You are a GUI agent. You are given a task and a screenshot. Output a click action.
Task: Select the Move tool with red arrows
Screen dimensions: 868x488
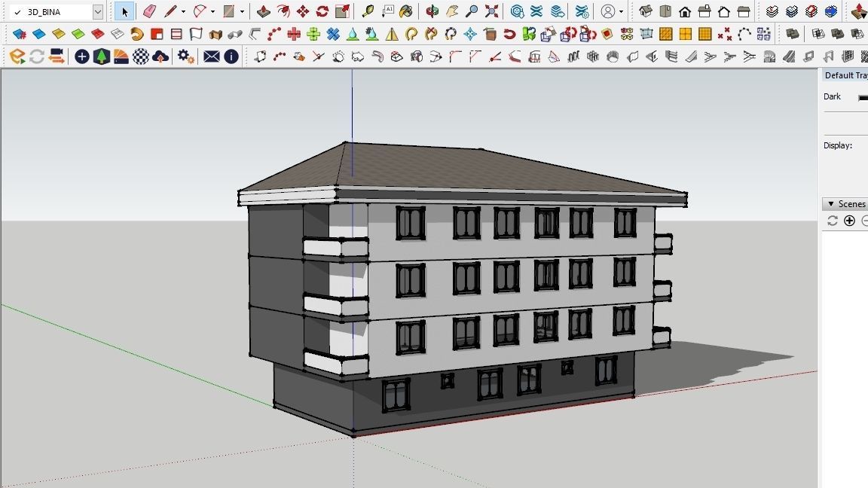click(x=303, y=11)
